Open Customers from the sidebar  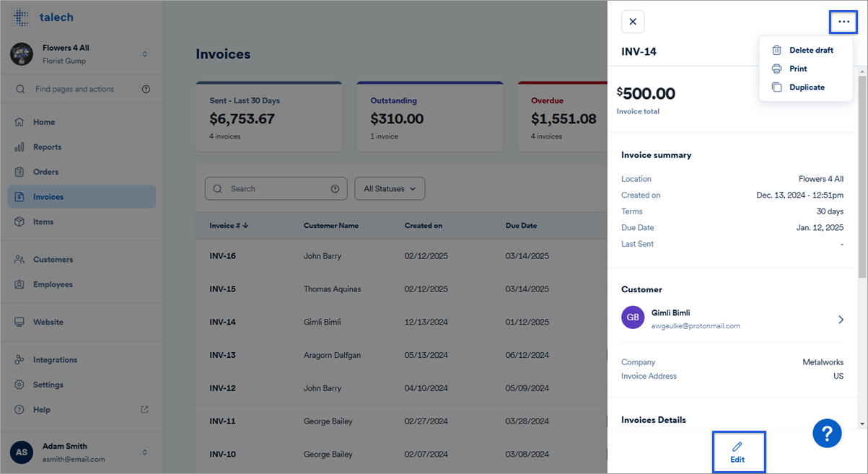tap(82, 260)
